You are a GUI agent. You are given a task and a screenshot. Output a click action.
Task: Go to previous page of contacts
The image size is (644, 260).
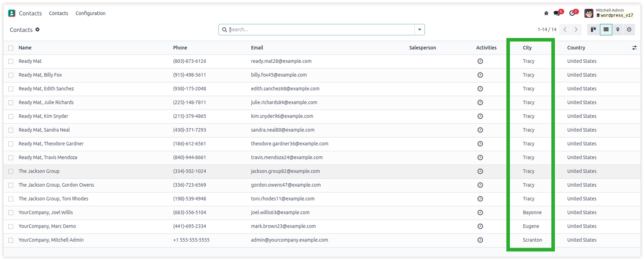point(565,30)
